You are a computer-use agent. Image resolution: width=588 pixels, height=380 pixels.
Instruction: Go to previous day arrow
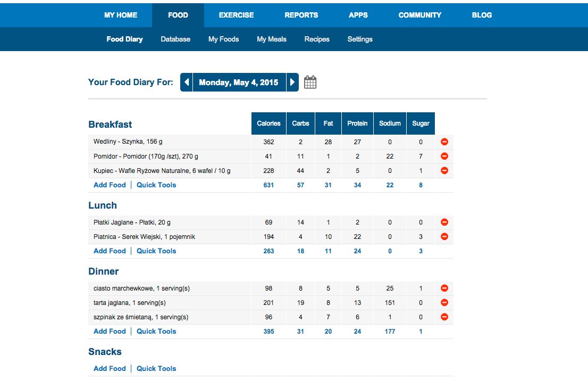186,82
